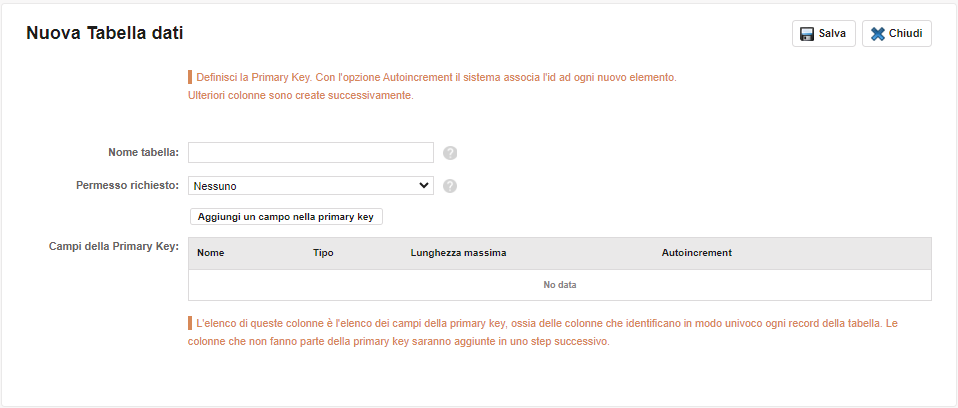
Task: Select the Nome column header
Action: point(211,253)
